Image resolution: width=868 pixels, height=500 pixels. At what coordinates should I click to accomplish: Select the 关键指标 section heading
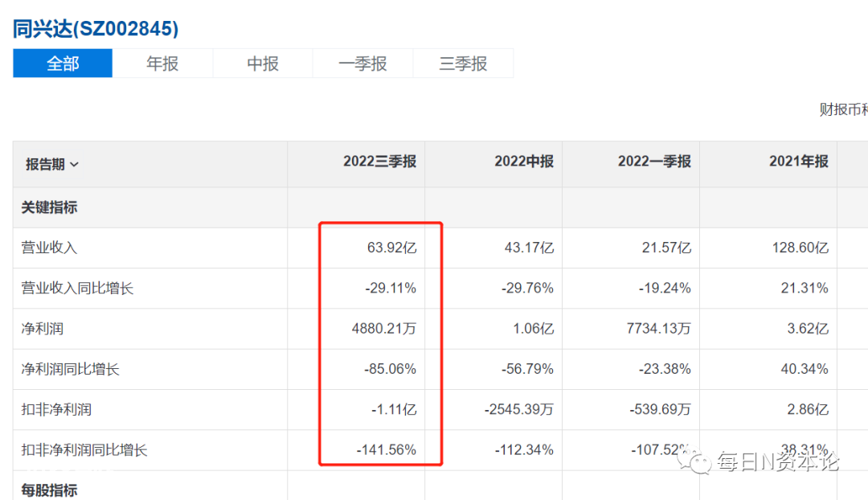click(49, 207)
